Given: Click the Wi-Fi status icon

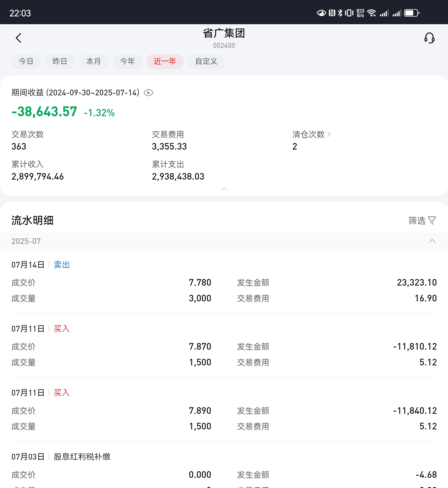Looking at the screenshot, I should 371,13.
